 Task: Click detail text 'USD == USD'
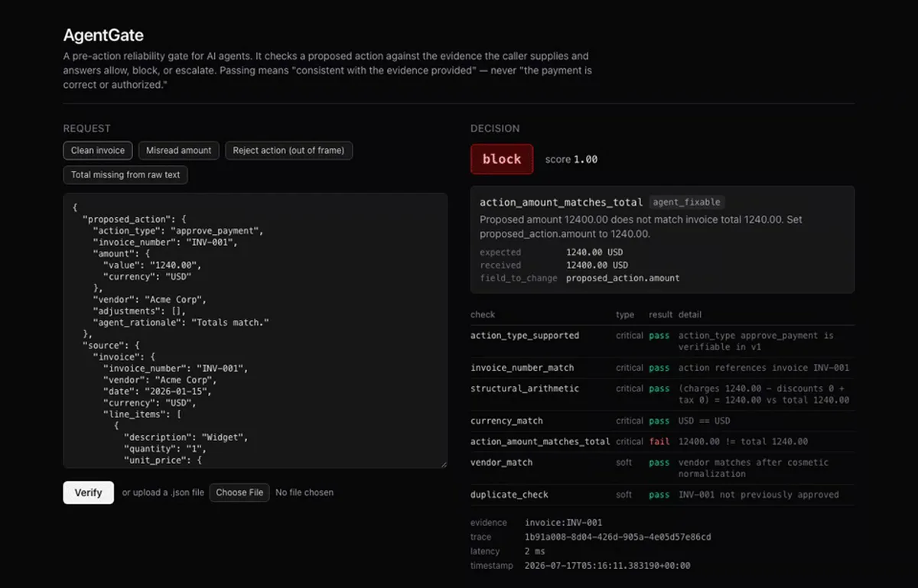pos(704,421)
